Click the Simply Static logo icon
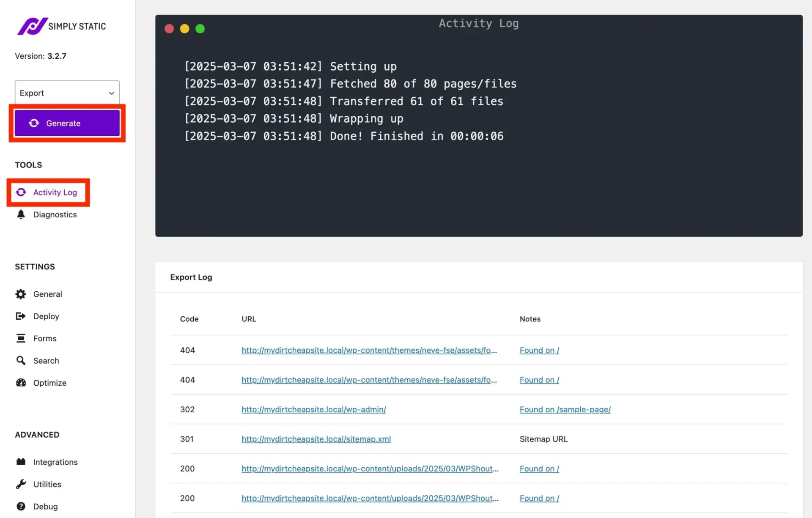This screenshot has height=518, width=812. coord(32,26)
